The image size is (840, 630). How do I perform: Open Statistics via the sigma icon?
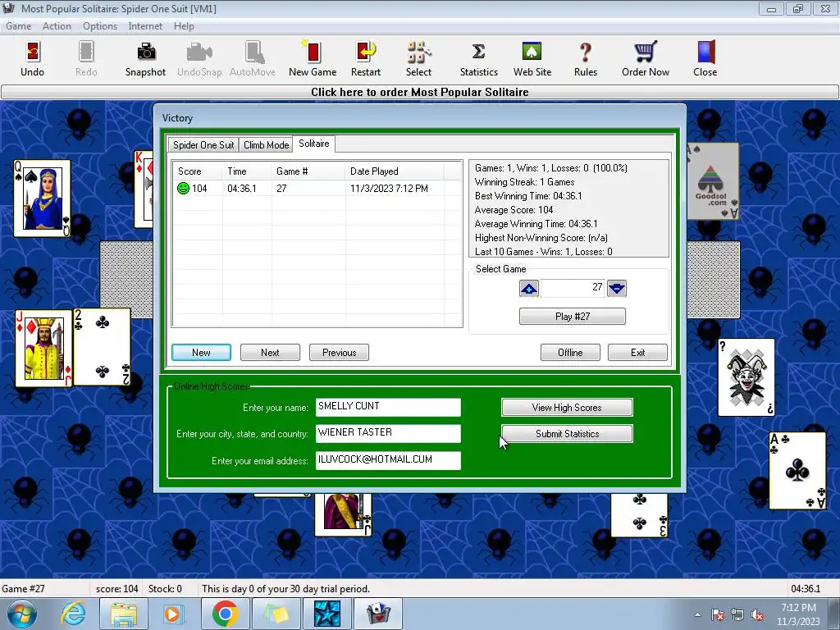479,58
